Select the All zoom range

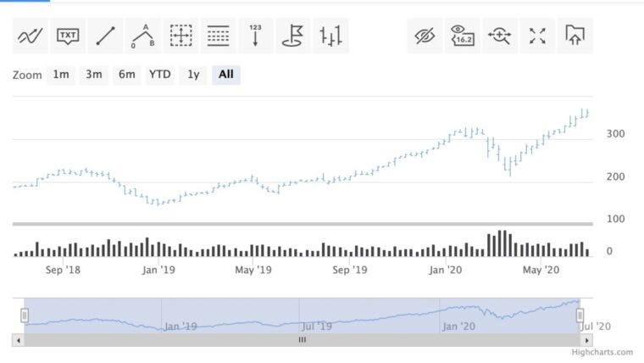225,75
